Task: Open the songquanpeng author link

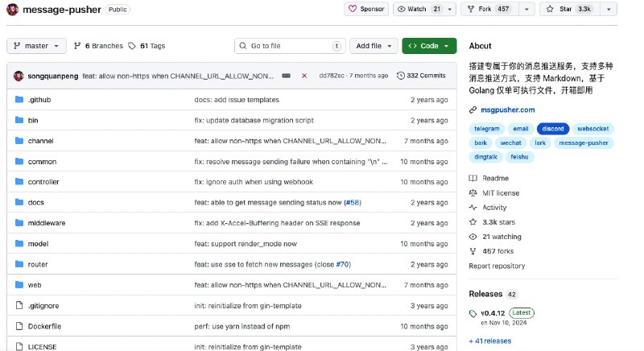Action: tap(53, 76)
